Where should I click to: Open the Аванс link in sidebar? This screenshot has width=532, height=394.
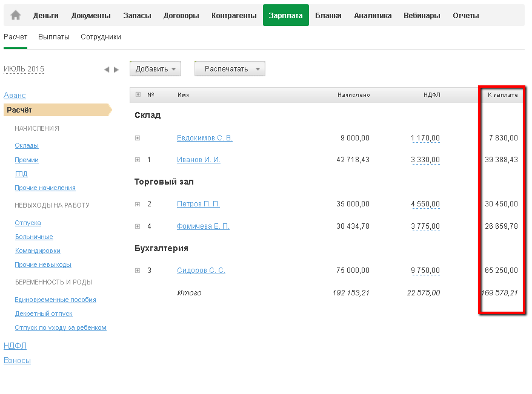click(x=15, y=95)
